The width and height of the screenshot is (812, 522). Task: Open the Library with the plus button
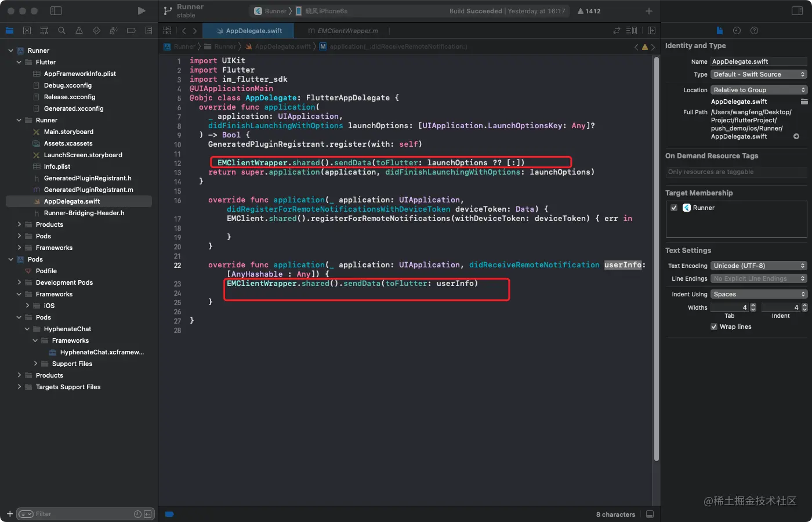point(649,11)
